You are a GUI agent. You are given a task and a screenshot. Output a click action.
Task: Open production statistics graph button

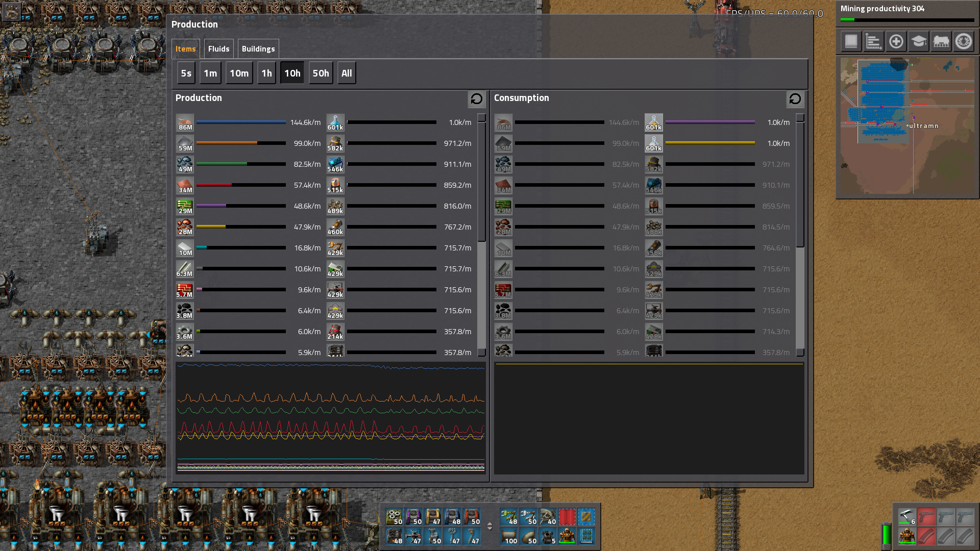(x=873, y=41)
